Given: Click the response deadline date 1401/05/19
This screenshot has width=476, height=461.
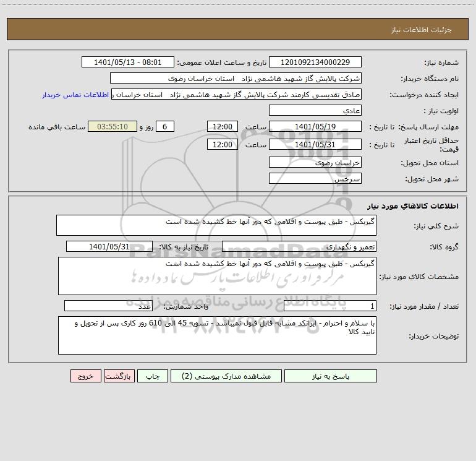Looking at the screenshot, I should click(x=315, y=126).
